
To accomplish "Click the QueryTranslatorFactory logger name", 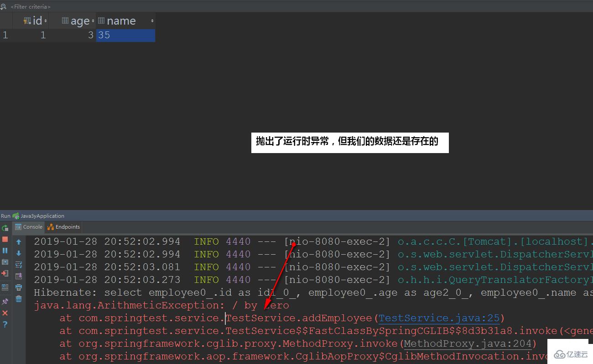I will pos(495,280).
